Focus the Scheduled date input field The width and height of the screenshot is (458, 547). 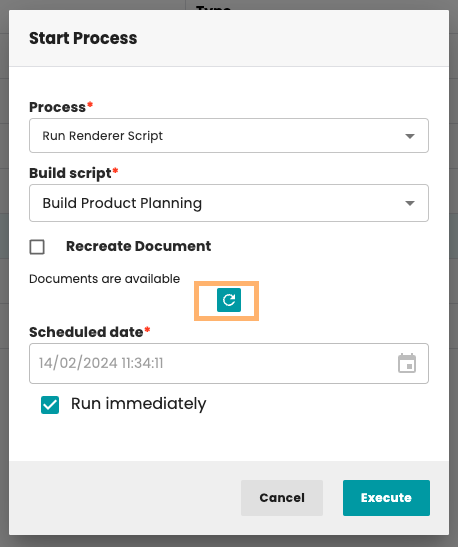(229, 364)
